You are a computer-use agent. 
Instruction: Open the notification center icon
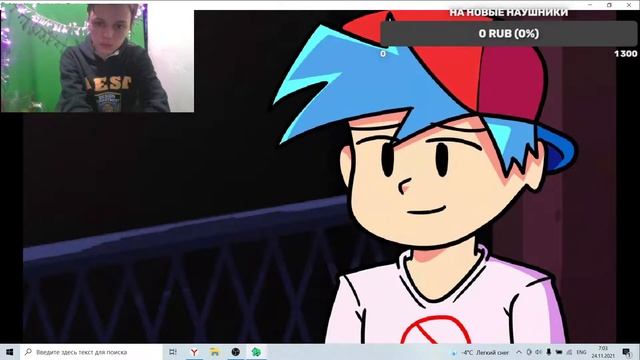[x=627, y=352]
